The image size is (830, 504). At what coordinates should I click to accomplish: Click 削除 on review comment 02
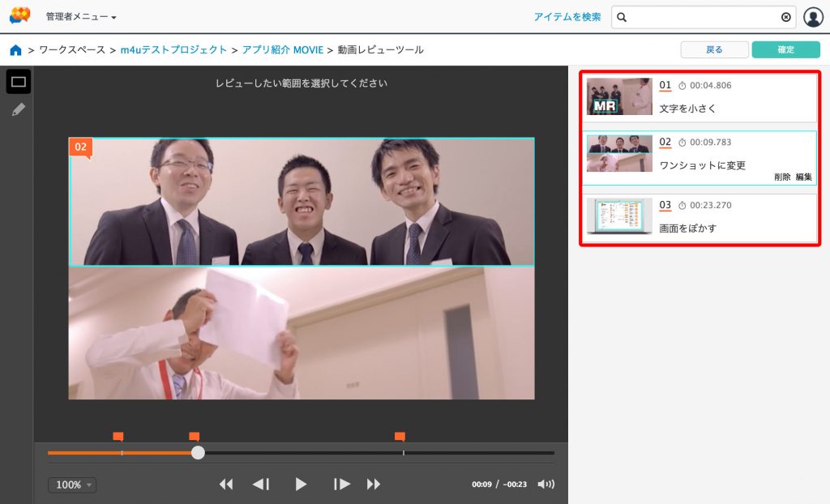(782, 177)
